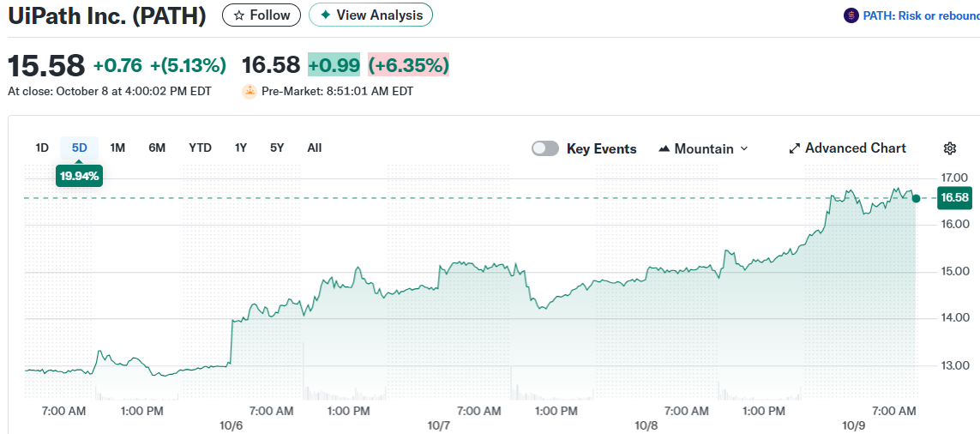The height and width of the screenshot is (434, 980).
Task: Click the 16.58 current price label
Action: tap(954, 198)
